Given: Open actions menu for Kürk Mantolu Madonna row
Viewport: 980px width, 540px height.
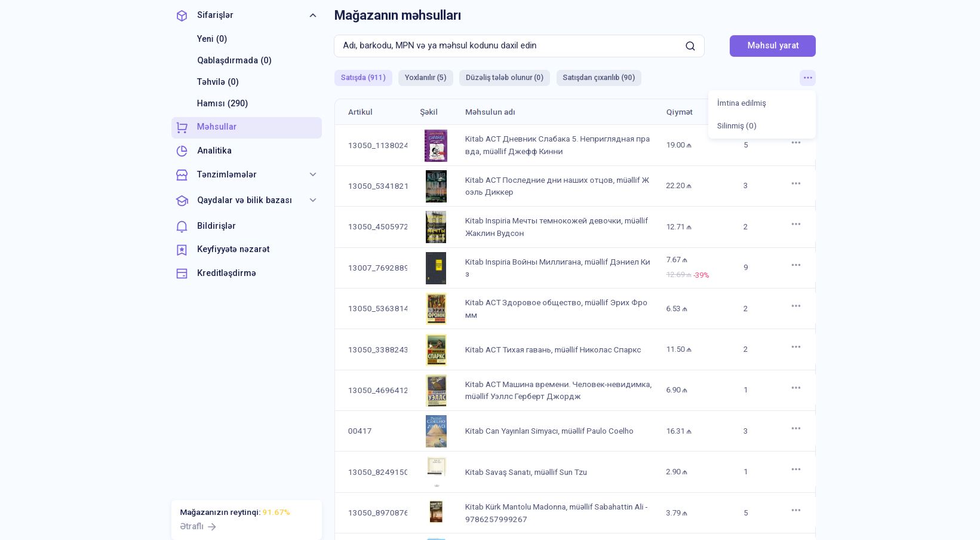Looking at the screenshot, I should click(x=796, y=510).
